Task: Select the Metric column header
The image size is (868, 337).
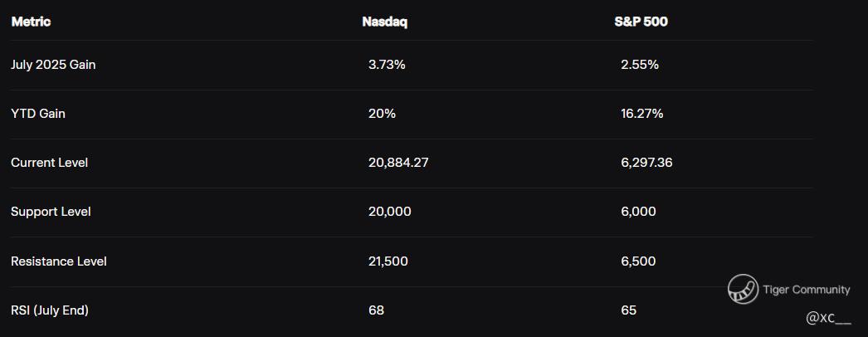Action: (31, 22)
